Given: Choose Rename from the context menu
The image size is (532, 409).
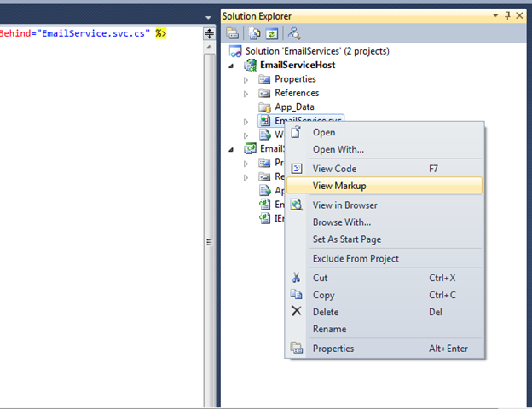Looking at the screenshot, I should [385, 329].
